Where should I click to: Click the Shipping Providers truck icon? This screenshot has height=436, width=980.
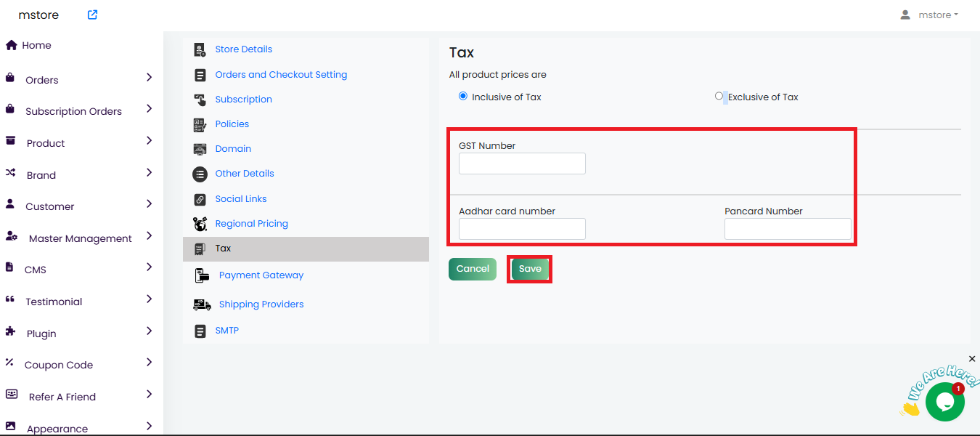tap(202, 304)
